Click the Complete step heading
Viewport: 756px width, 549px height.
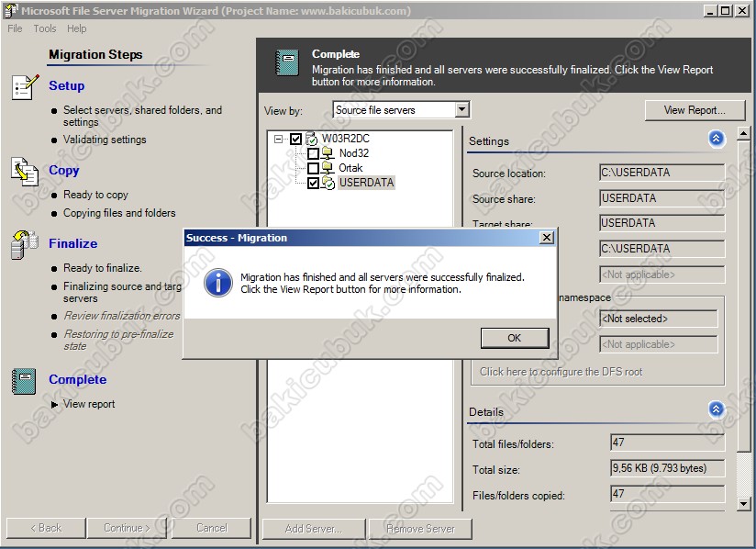point(78,380)
